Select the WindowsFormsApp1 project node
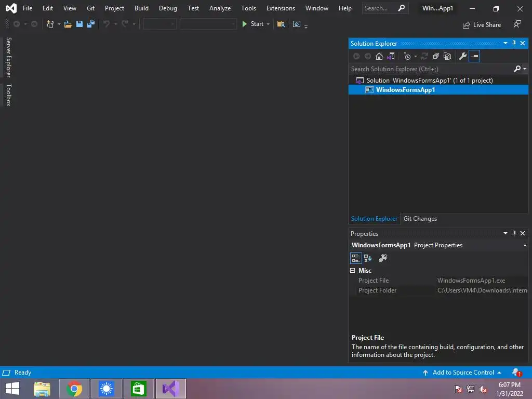 (x=438, y=90)
